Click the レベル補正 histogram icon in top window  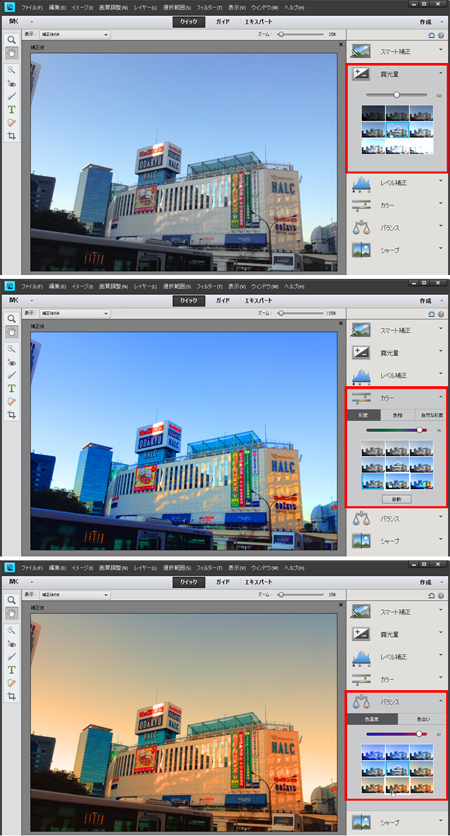(361, 183)
